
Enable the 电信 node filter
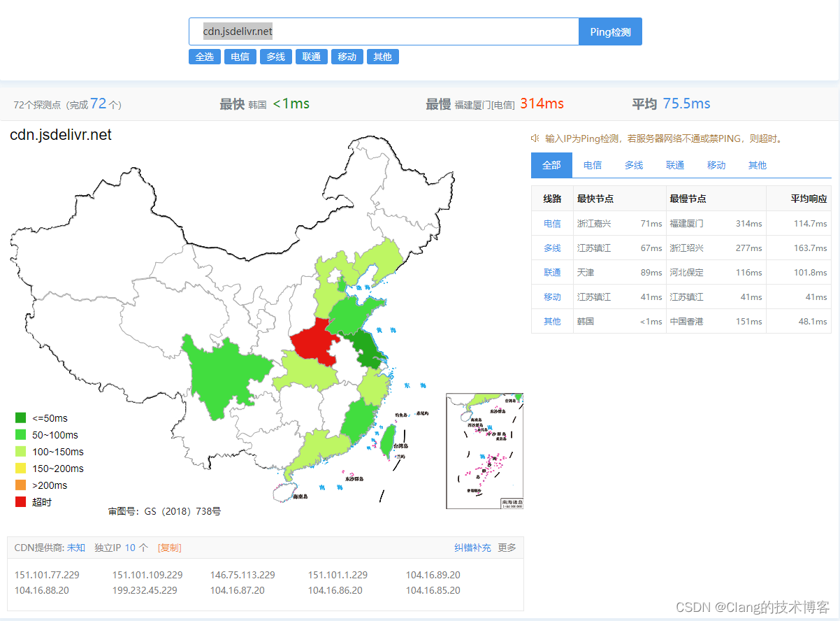(240, 57)
